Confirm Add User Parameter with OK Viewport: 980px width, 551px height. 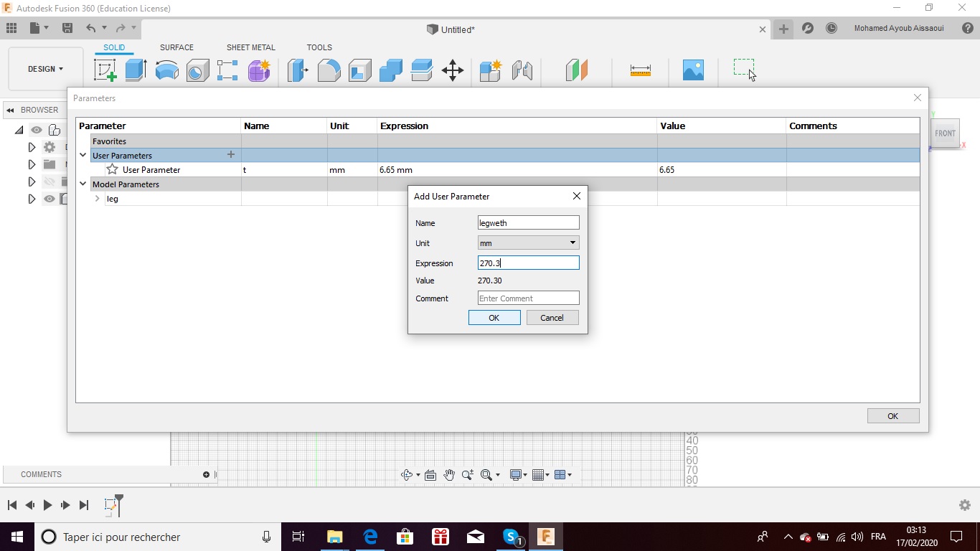tap(494, 318)
